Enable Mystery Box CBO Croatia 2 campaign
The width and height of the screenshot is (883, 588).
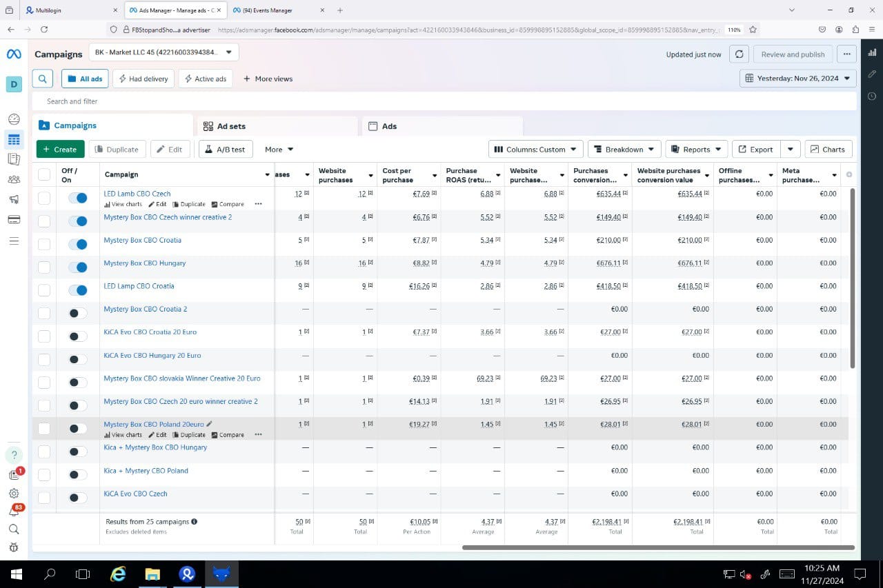click(x=78, y=314)
